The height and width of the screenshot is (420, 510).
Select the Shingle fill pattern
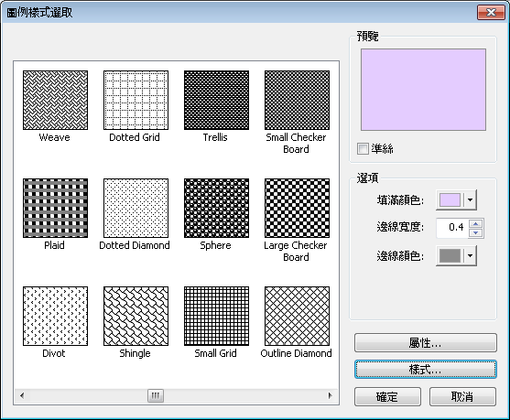136,316
